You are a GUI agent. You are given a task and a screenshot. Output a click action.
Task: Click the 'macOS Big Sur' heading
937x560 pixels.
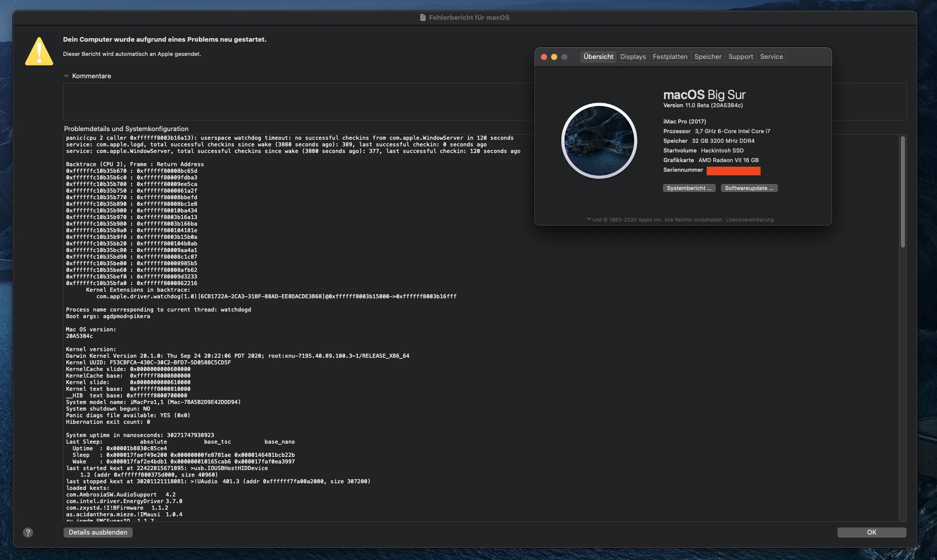(704, 95)
